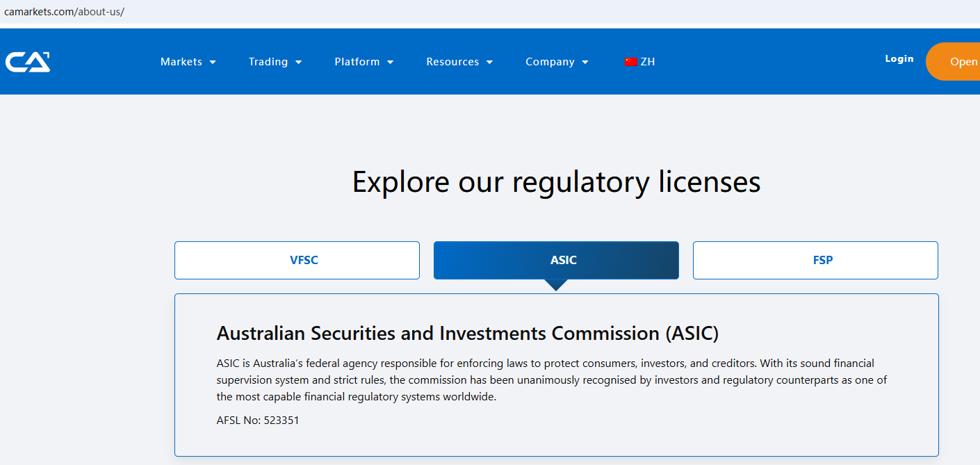Viewport: 980px width, 465px height.
Task: Click the camarkets.com address bar
Action: click(x=65, y=12)
